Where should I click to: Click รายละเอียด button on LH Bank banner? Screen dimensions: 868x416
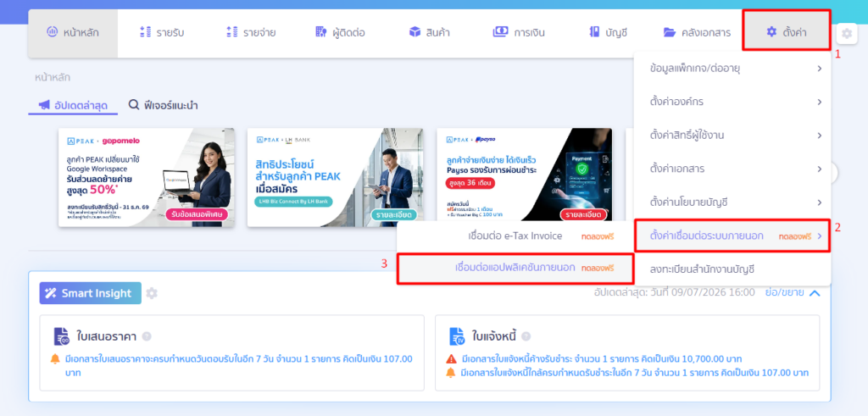click(x=393, y=214)
